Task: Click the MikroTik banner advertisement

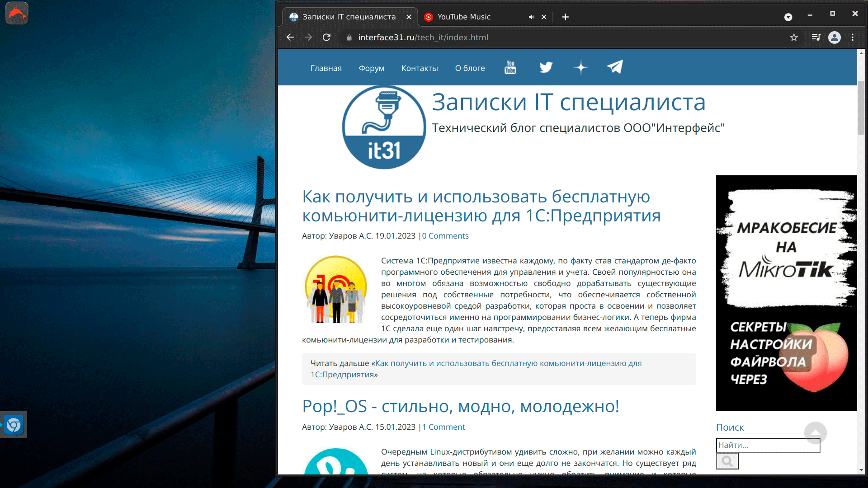Action: (786, 293)
